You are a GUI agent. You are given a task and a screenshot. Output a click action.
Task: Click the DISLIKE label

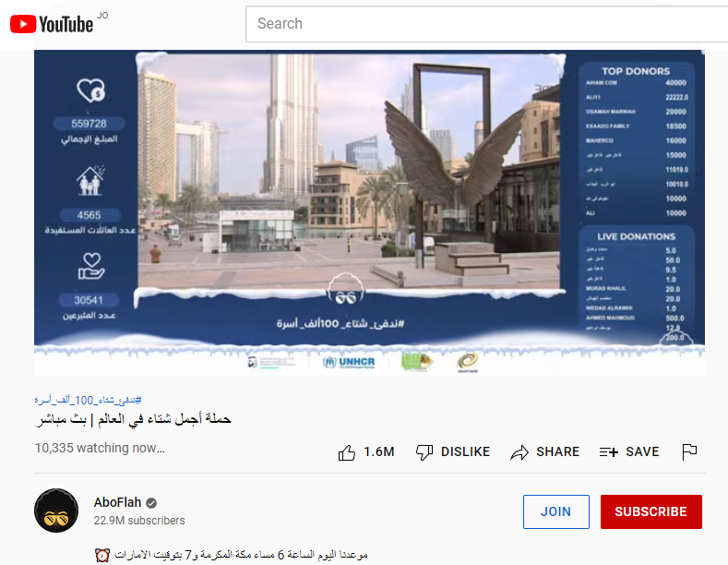tap(465, 451)
